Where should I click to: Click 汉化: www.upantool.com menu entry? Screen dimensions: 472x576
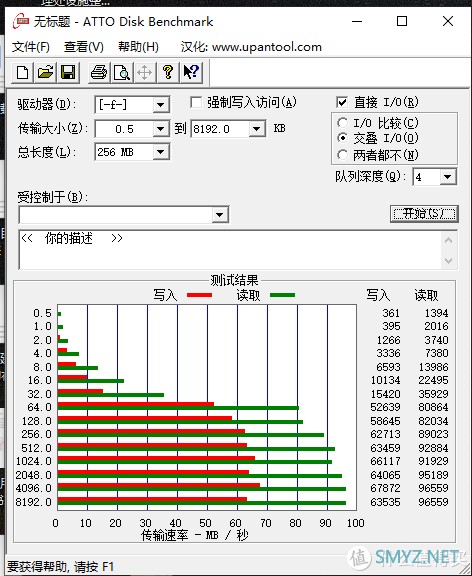click(251, 47)
